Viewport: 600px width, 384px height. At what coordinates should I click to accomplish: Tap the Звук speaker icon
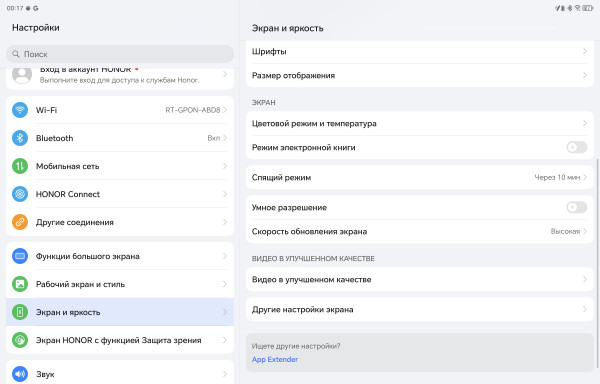tap(20, 374)
